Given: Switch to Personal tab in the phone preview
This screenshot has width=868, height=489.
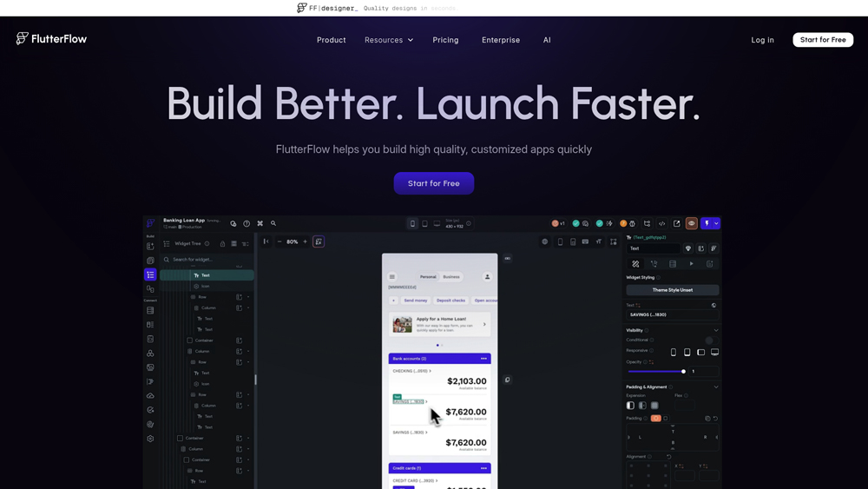Looking at the screenshot, I should click(x=428, y=277).
